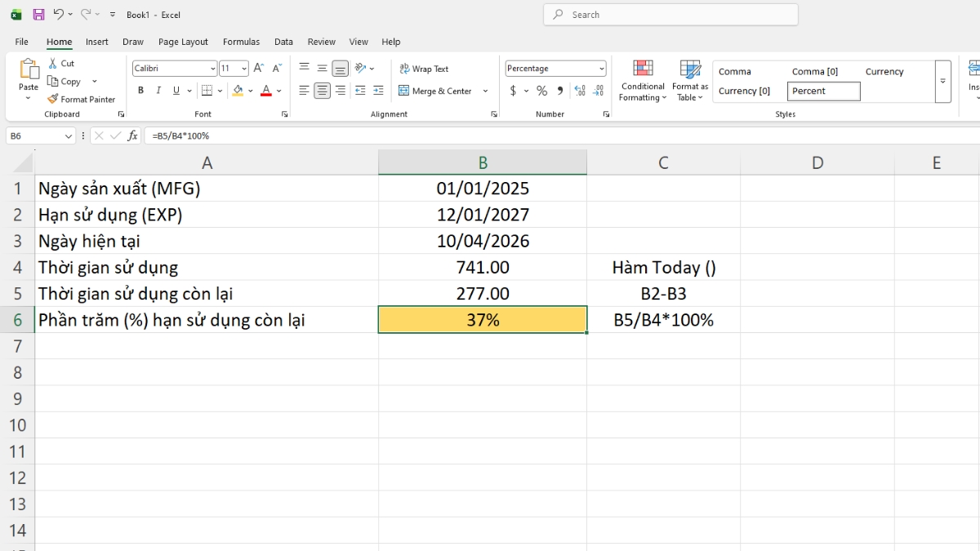Open Conditional Formatting options
This screenshot has width=980, height=551.
click(x=642, y=82)
